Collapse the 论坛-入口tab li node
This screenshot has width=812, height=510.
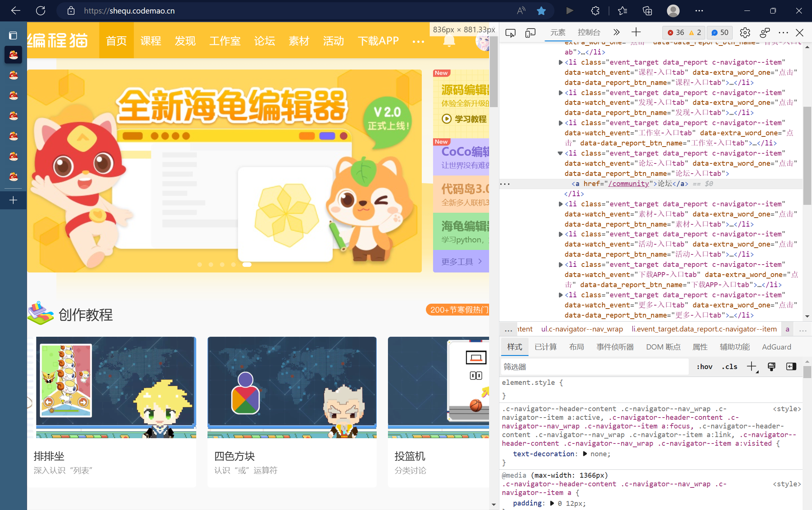click(x=561, y=153)
